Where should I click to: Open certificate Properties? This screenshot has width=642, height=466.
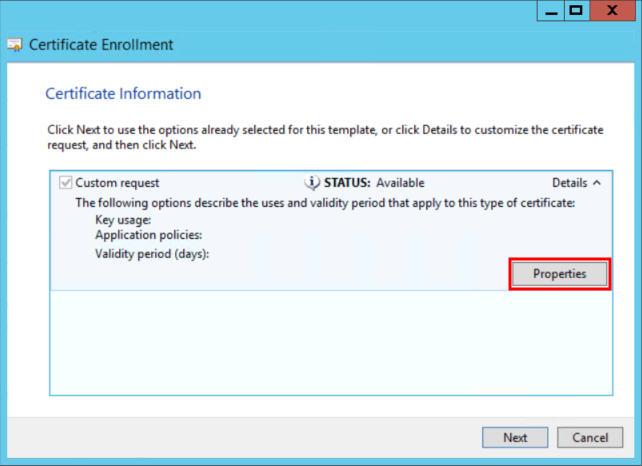coord(559,274)
